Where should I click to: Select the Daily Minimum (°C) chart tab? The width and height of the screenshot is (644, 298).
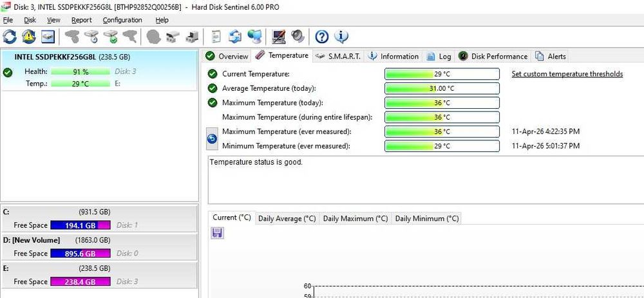pos(427,218)
